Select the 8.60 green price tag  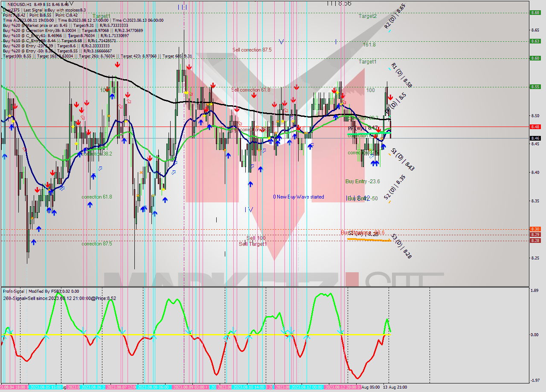(535, 58)
